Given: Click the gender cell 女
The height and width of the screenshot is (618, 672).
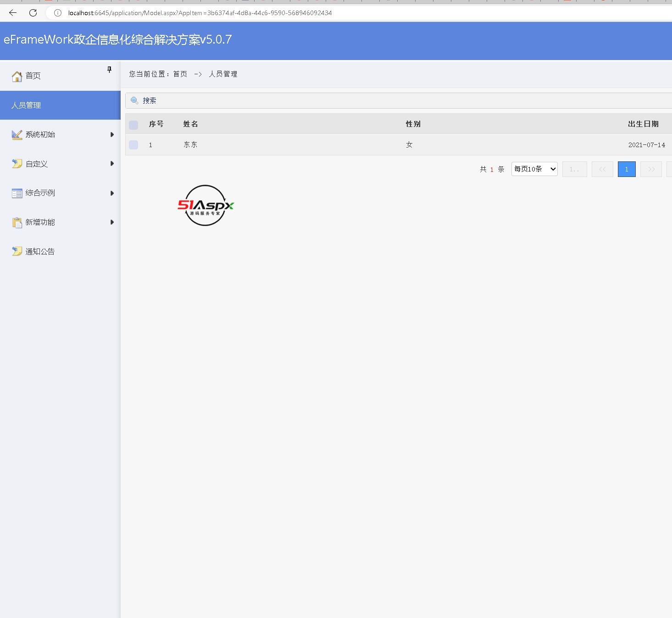Looking at the screenshot, I should pyautogui.click(x=409, y=145).
